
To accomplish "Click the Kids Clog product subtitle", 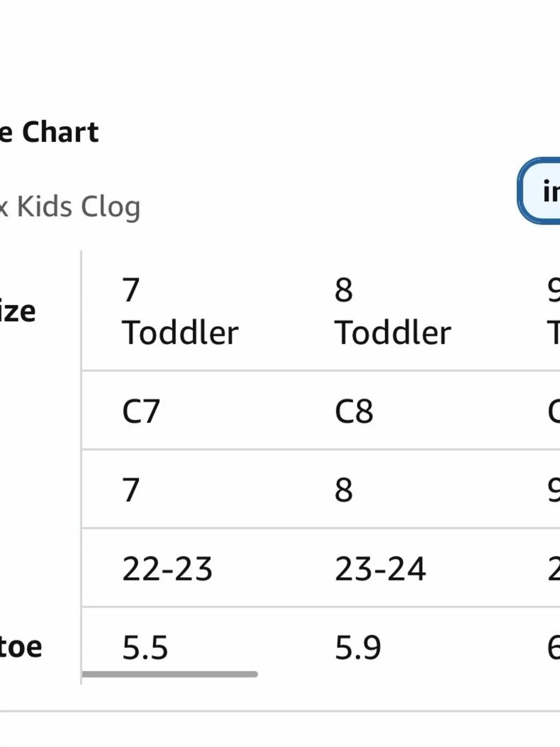I will point(70,207).
